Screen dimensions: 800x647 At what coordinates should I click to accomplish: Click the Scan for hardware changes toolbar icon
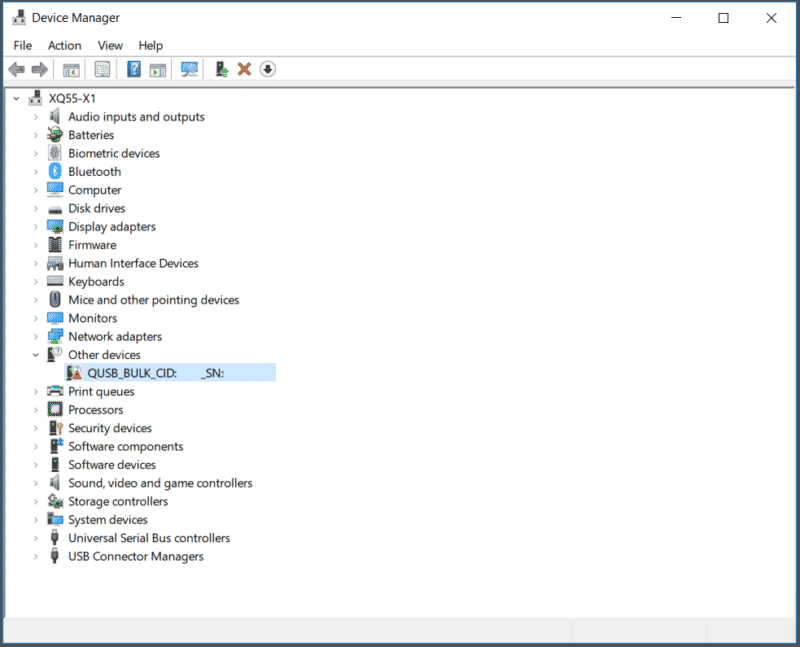click(189, 69)
